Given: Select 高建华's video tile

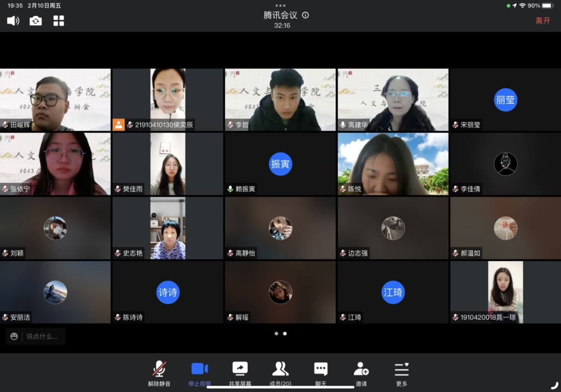Looking at the screenshot, I should point(393,99).
